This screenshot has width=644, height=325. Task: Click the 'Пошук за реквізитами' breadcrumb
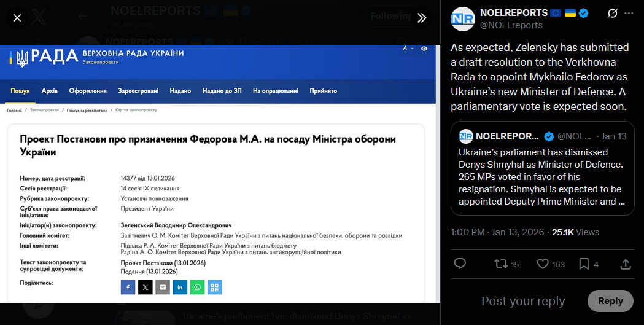pos(87,110)
